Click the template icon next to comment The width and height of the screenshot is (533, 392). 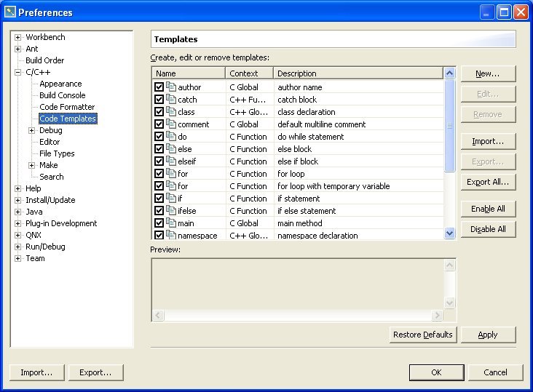point(171,124)
